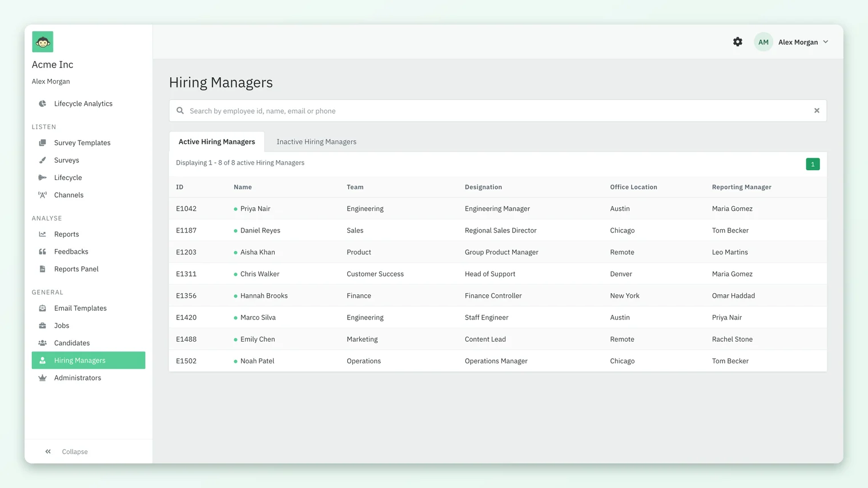Viewport: 868px width, 488px height.
Task: Collapse the sidebar
Action: 66,451
